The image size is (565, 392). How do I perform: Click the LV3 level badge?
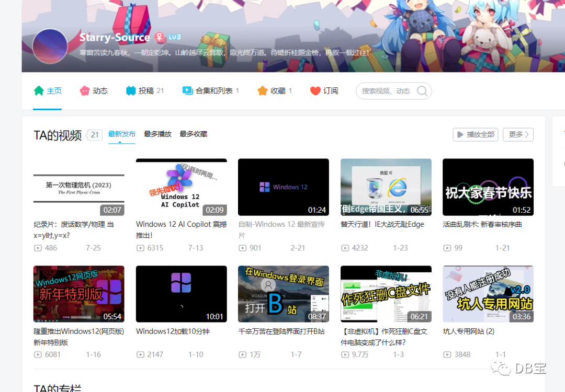[x=175, y=37]
